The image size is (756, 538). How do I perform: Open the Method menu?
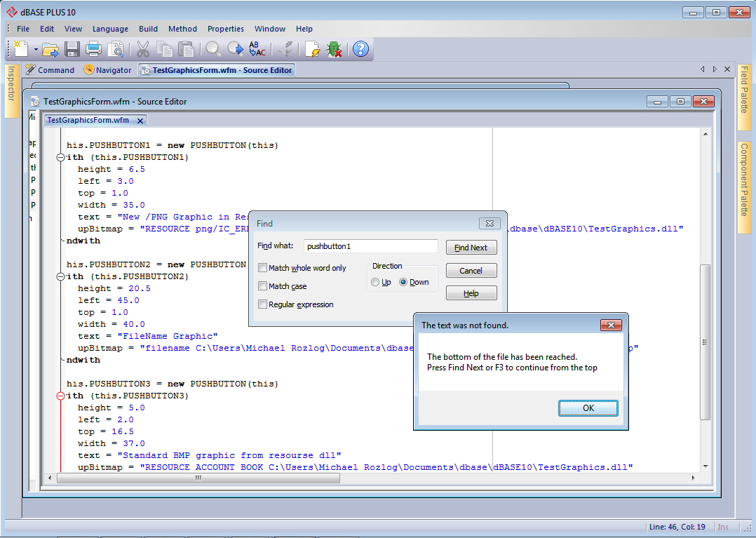[x=183, y=29]
